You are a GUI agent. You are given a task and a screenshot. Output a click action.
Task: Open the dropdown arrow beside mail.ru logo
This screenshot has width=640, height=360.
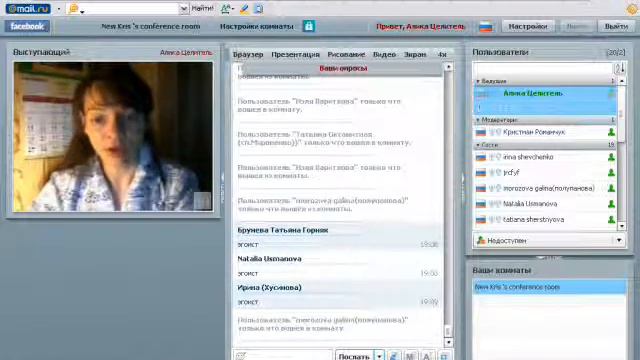click(x=59, y=9)
